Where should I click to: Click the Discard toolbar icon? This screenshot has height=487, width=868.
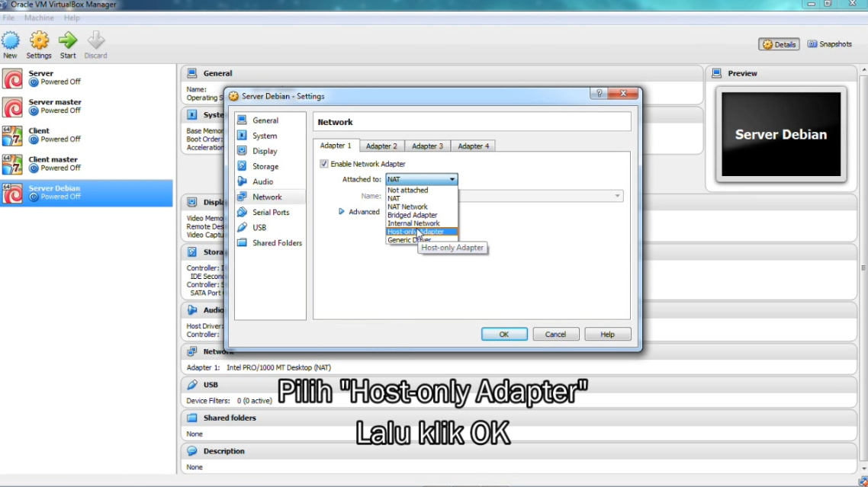pyautogui.click(x=95, y=45)
